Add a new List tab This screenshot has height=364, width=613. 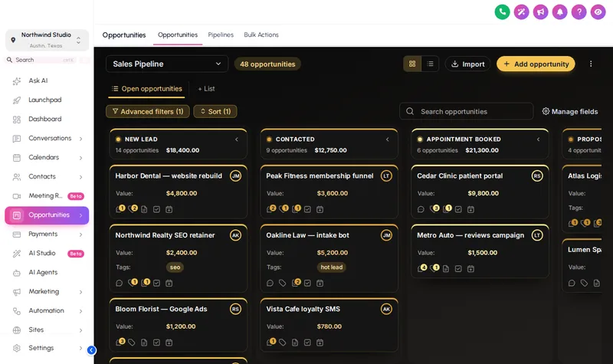[206, 89]
